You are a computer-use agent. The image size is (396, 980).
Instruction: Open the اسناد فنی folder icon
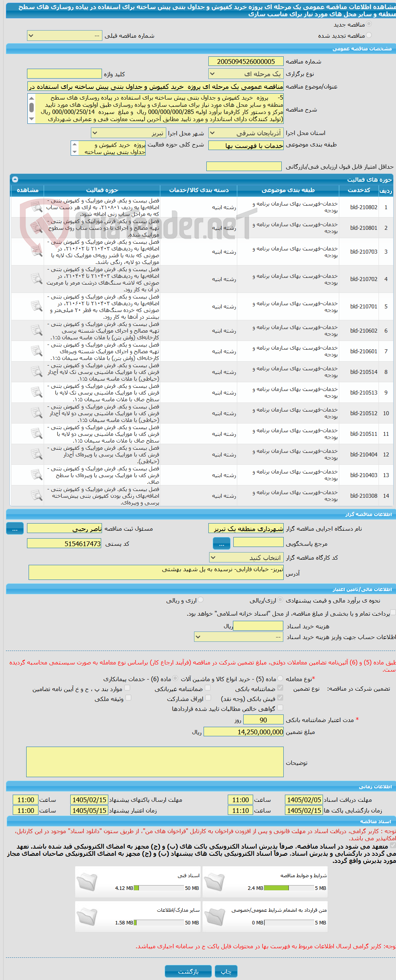tap(87, 882)
